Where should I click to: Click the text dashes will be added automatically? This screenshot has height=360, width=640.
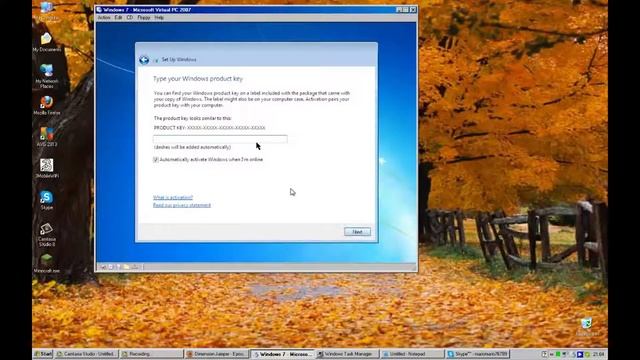click(x=192, y=147)
